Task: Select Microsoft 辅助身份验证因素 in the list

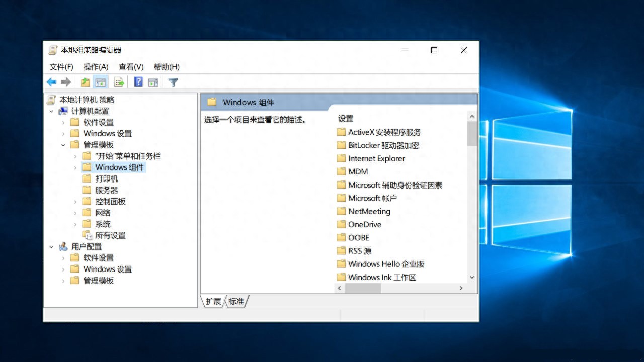Action: pyautogui.click(x=395, y=185)
